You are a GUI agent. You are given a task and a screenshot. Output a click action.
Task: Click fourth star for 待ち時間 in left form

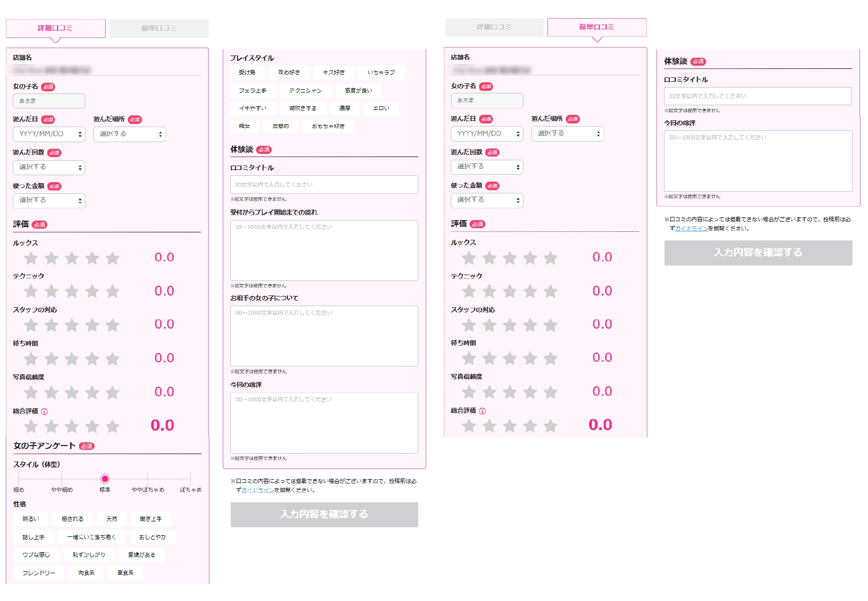click(92, 358)
